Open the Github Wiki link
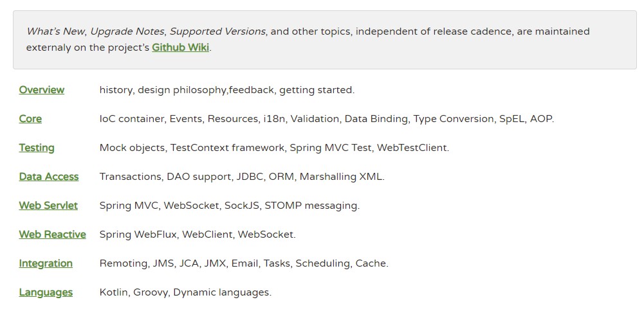644x311 pixels. click(x=180, y=48)
